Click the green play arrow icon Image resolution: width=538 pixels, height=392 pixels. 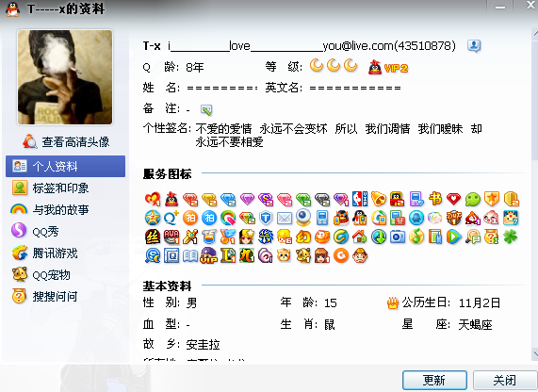pyautogui.click(x=454, y=237)
